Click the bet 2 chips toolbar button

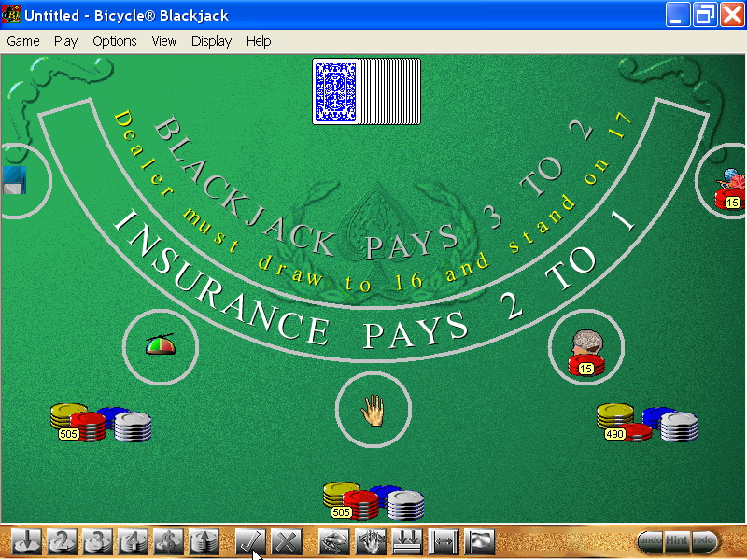tap(62, 541)
